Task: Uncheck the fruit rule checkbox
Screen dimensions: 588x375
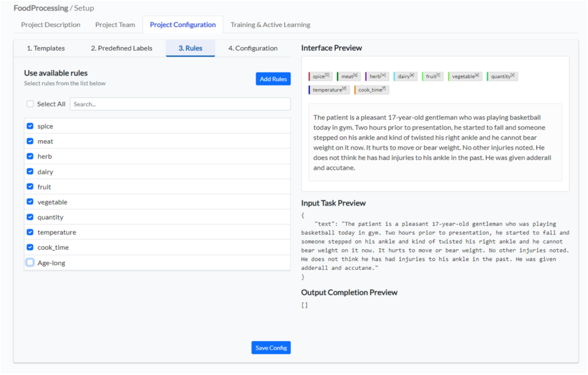Action: (30, 187)
